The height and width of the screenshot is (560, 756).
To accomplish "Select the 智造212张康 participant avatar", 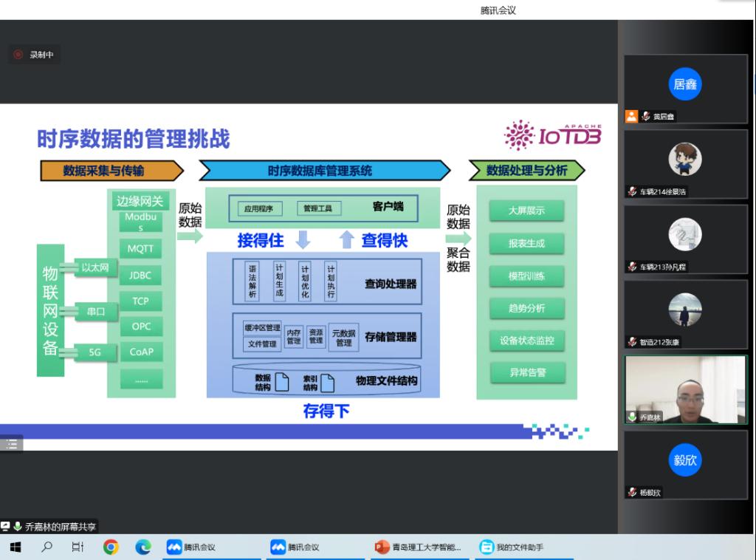I will pyautogui.click(x=684, y=310).
